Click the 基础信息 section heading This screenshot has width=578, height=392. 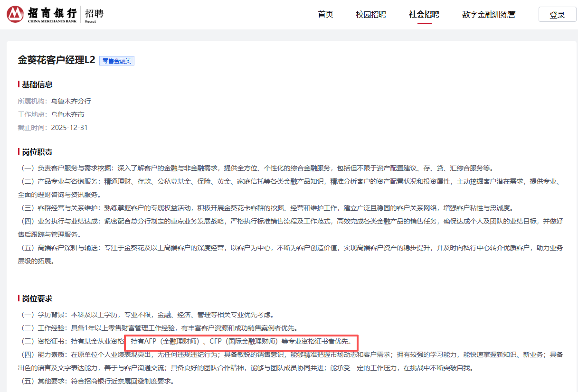[37, 84]
